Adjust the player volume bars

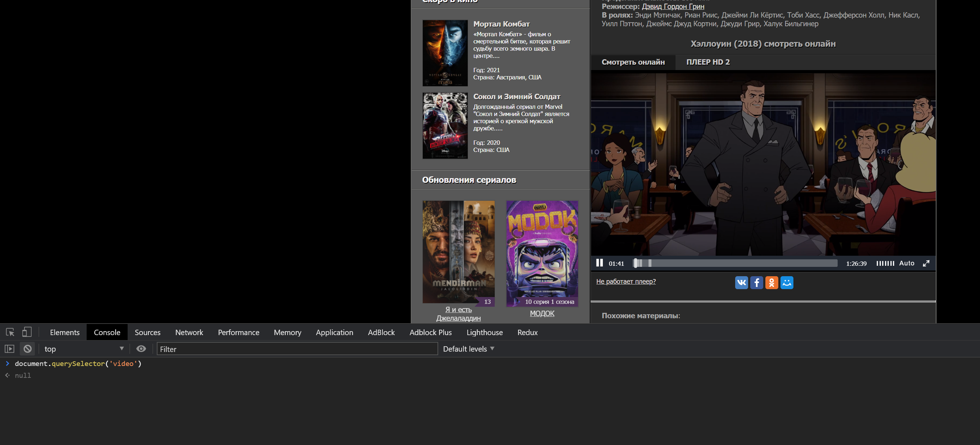pyautogui.click(x=885, y=263)
